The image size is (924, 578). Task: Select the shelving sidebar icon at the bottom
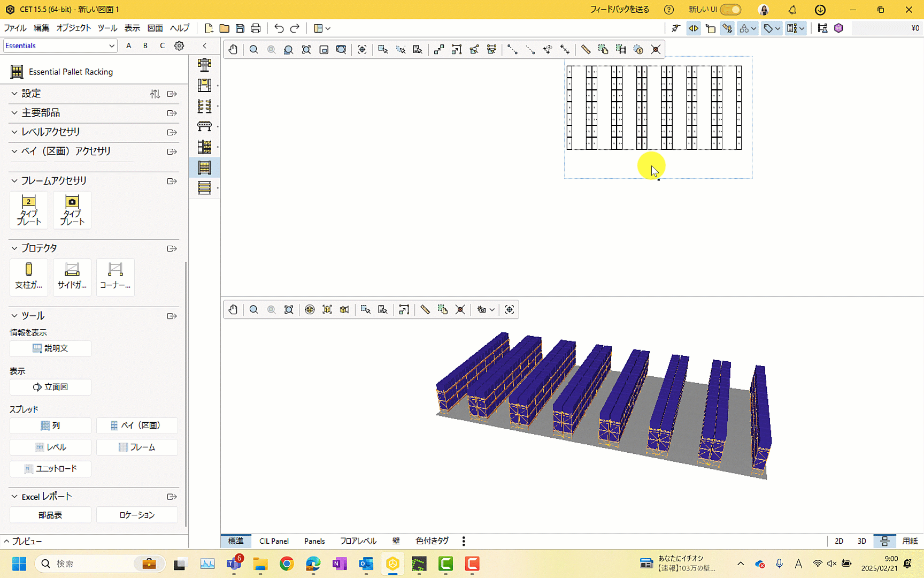click(204, 188)
